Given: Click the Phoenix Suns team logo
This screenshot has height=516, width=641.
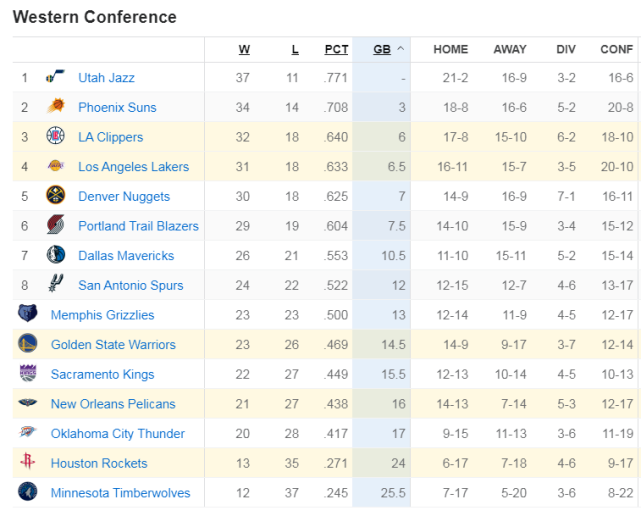Looking at the screenshot, I should (55, 107).
